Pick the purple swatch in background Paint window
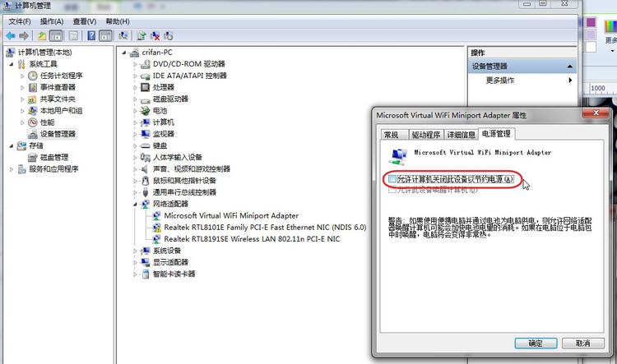The width and height of the screenshot is (617, 364). click(x=591, y=22)
